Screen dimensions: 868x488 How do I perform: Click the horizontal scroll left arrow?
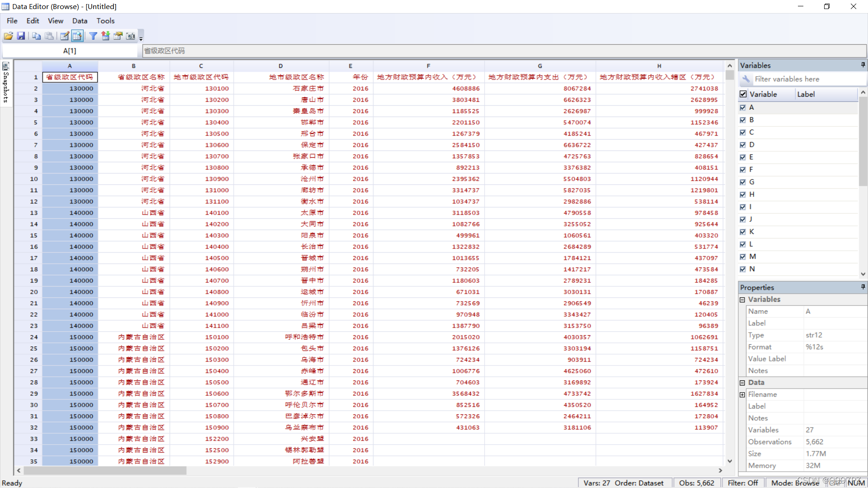(19, 470)
